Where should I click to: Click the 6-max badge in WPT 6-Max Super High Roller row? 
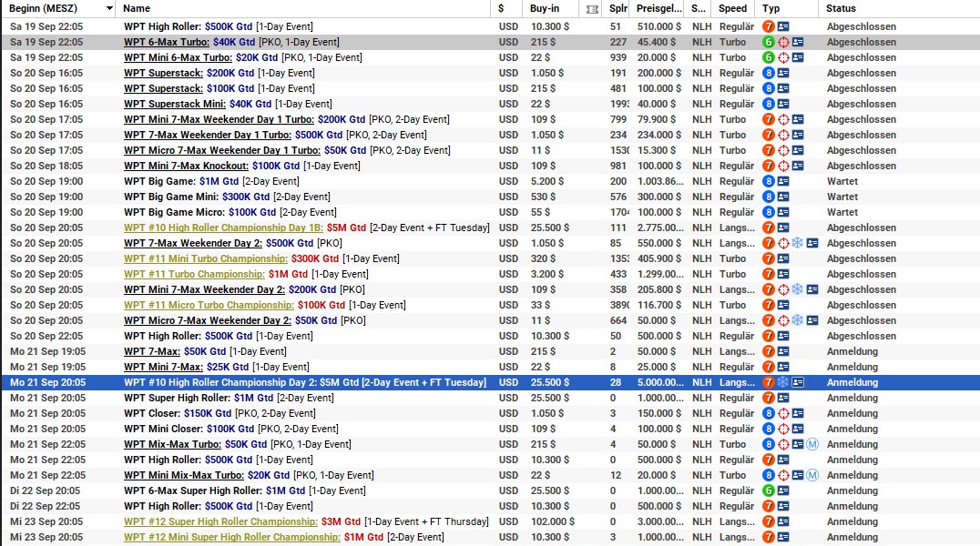(768, 490)
